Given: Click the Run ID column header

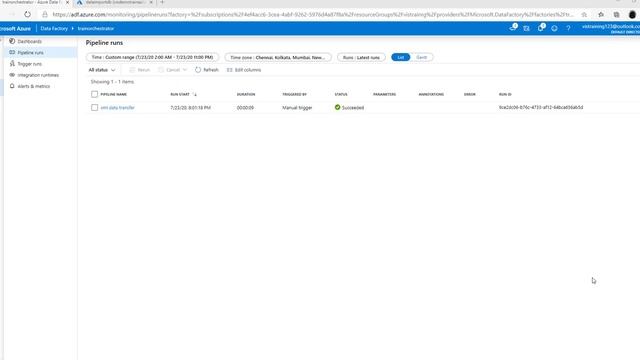Looking at the screenshot, I should [x=505, y=94].
